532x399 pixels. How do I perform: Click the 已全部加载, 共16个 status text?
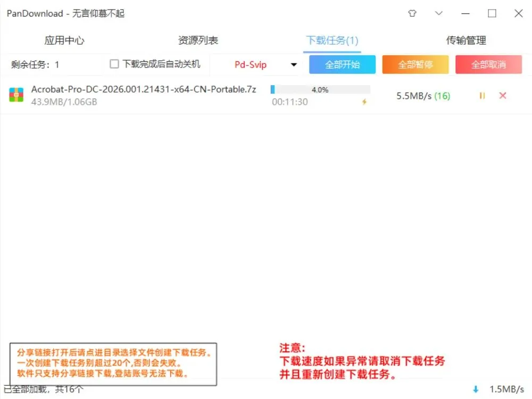[x=43, y=389]
